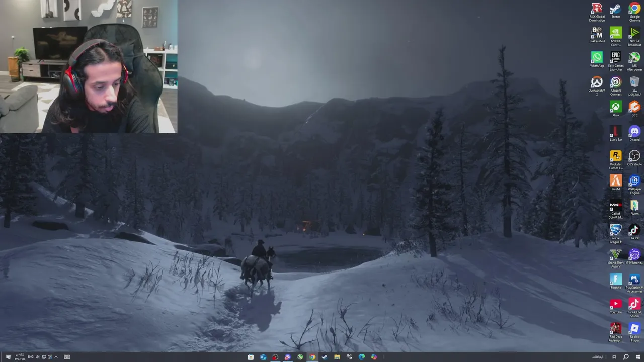This screenshot has height=362, width=644.
Task: Open the Windows Start menu button
Action: pos(638,357)
